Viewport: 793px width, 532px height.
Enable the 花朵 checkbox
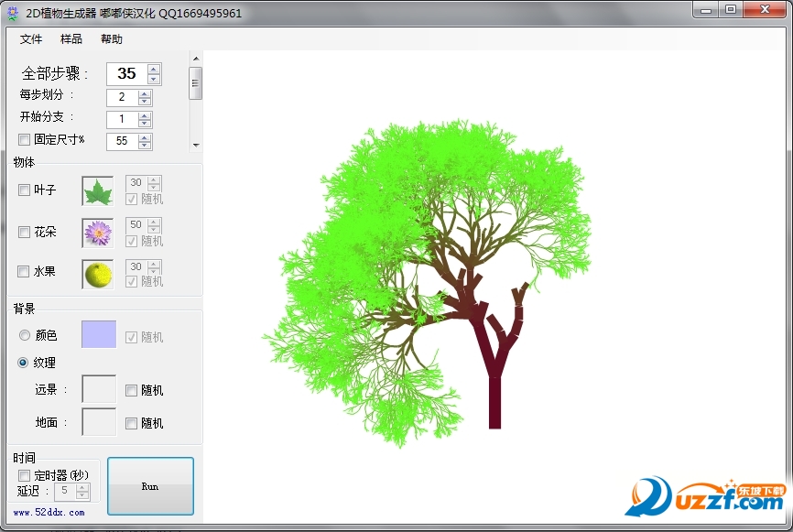pyautogui.click(x=24, y=232)
